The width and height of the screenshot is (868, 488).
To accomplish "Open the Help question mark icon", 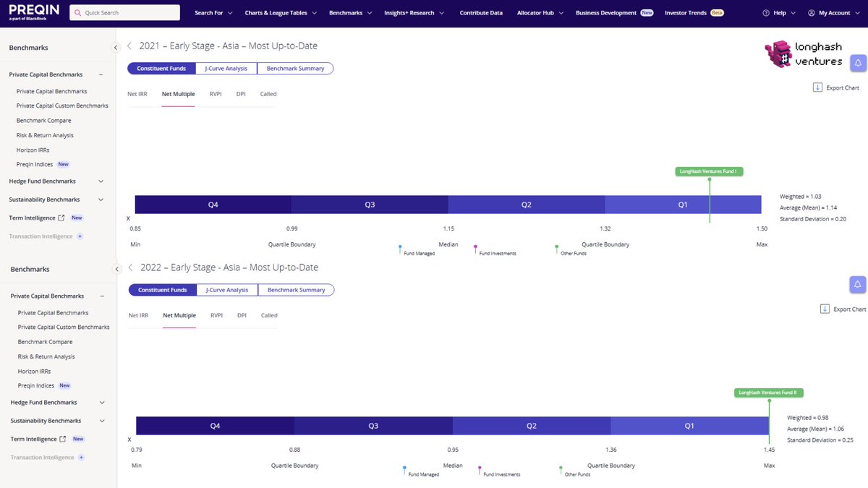I will point(767,13).
